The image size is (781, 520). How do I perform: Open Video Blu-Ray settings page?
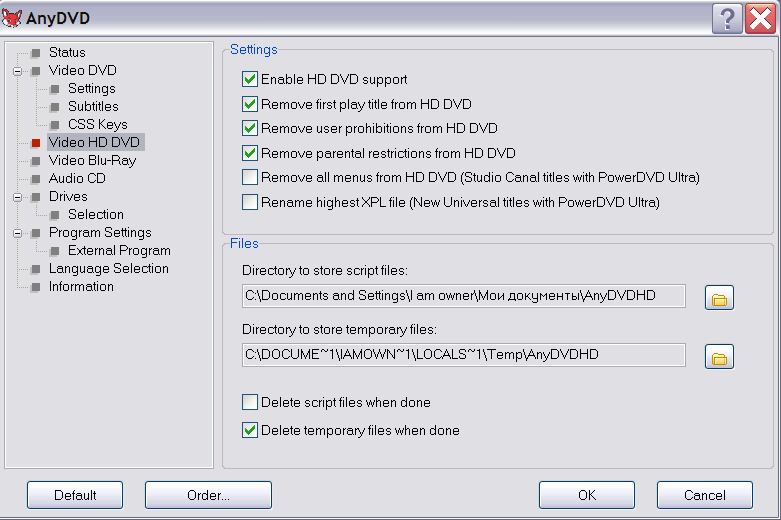pyautogui.click(x=92, y=160)
